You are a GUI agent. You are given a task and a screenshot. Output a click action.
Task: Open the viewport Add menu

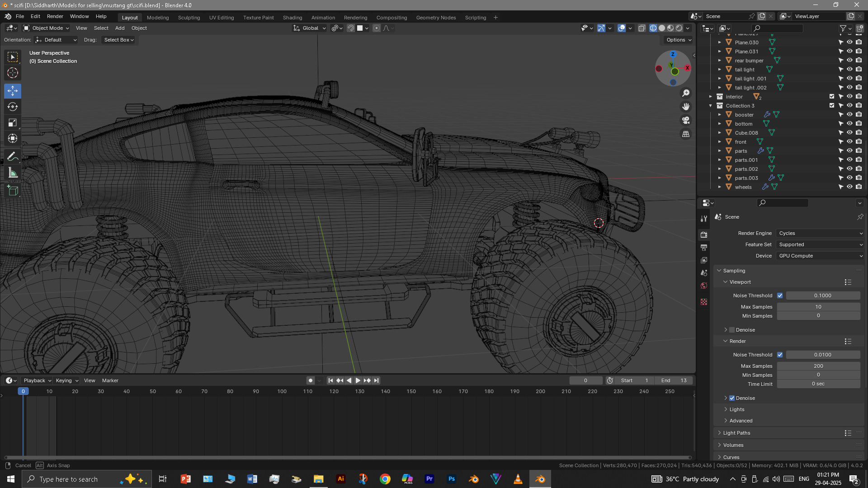point(120,28)
